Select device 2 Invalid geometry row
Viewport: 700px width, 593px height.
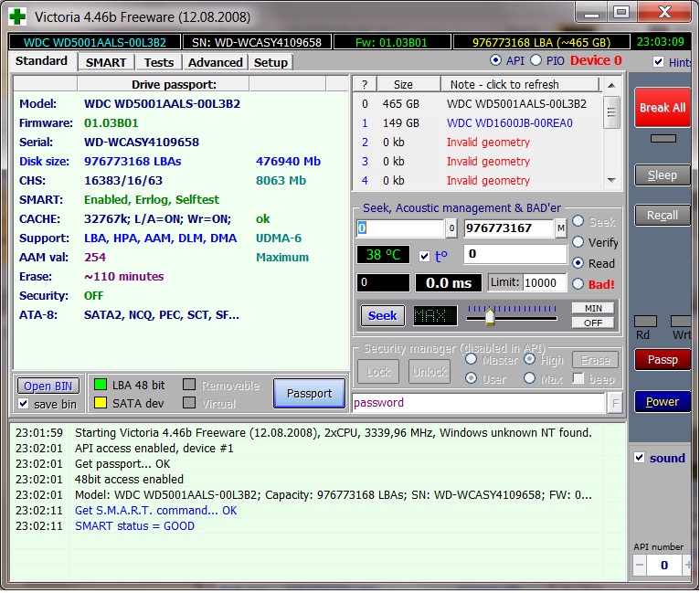click(x=477, y=143)
